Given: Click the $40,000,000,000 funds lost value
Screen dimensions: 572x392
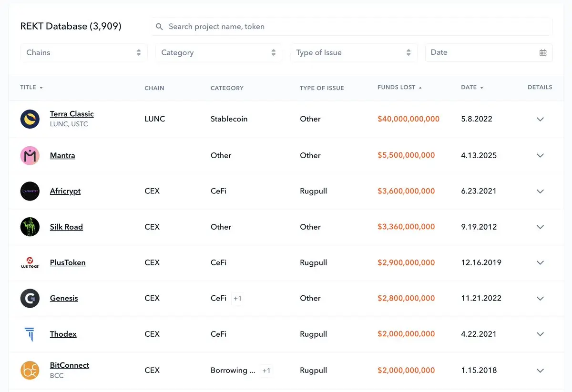Looking at the screenshot, I should coord(409,119).
